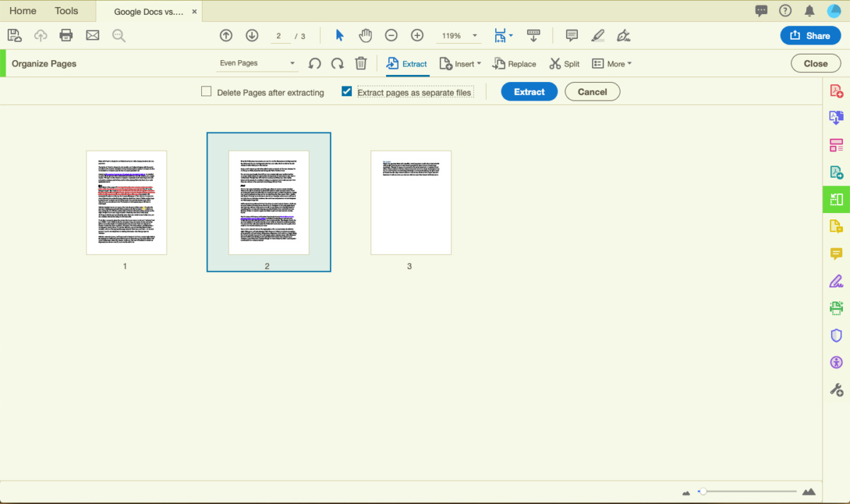Switch to the Tools tab
This screenshot has width=850, height=504.
(x=66, y=11)
